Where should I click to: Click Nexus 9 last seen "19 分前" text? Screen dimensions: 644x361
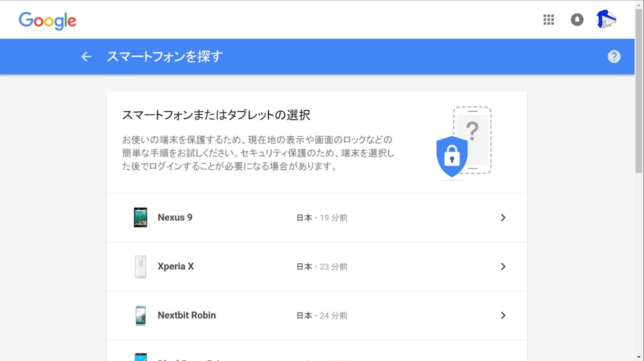point(333,218)
